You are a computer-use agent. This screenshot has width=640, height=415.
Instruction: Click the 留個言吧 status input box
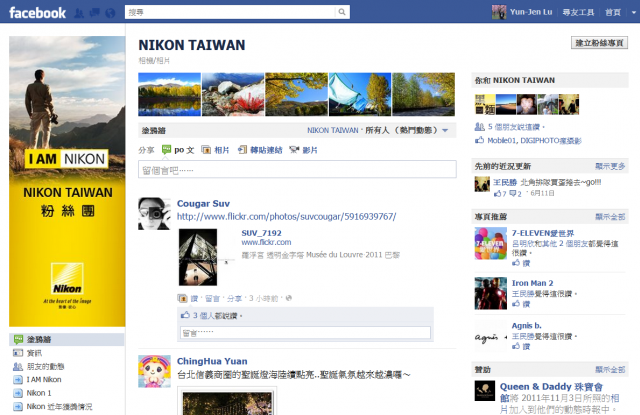(x=297, y=169)
